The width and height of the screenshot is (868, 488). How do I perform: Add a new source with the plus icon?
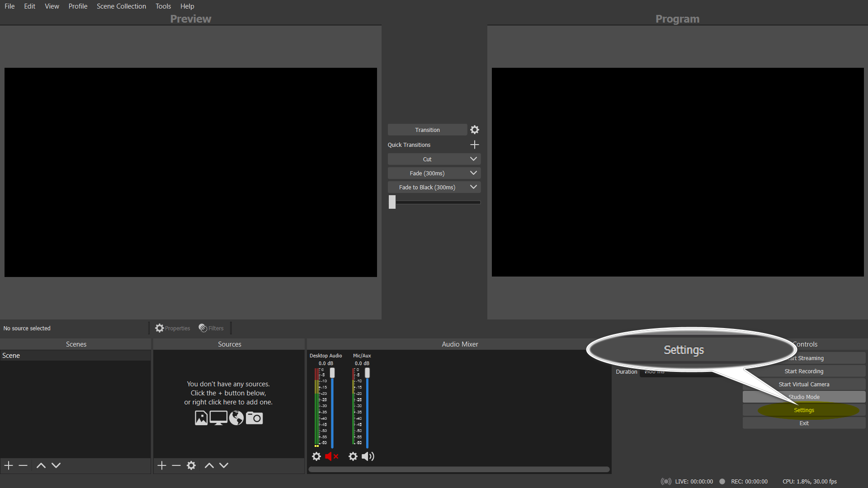[161, 465]
